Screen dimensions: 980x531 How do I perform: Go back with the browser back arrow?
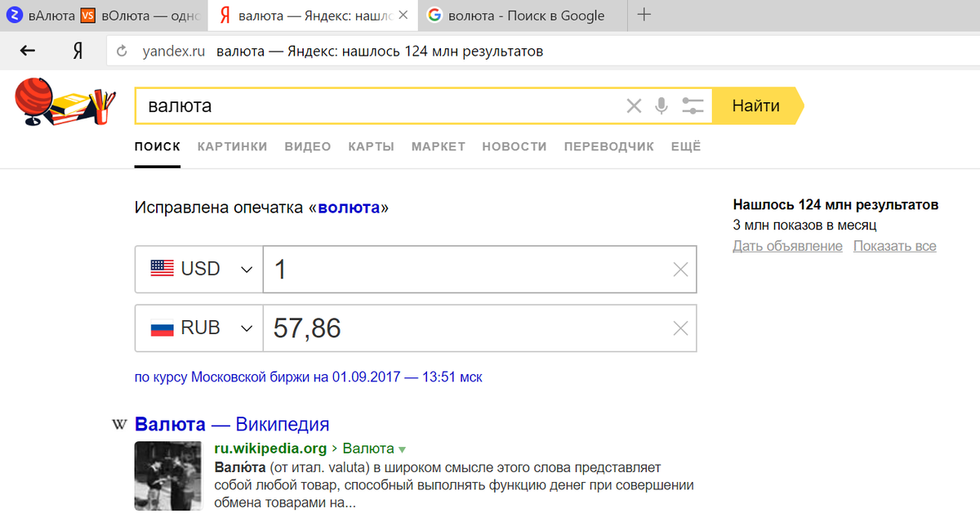click(28, 51)
